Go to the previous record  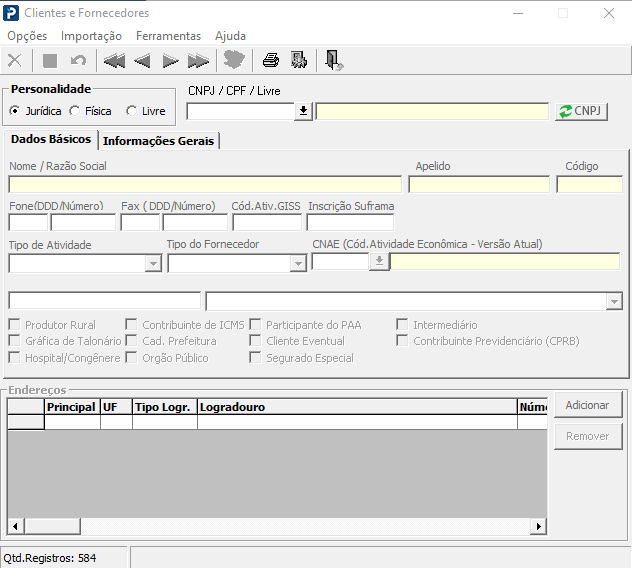(142, 61)
